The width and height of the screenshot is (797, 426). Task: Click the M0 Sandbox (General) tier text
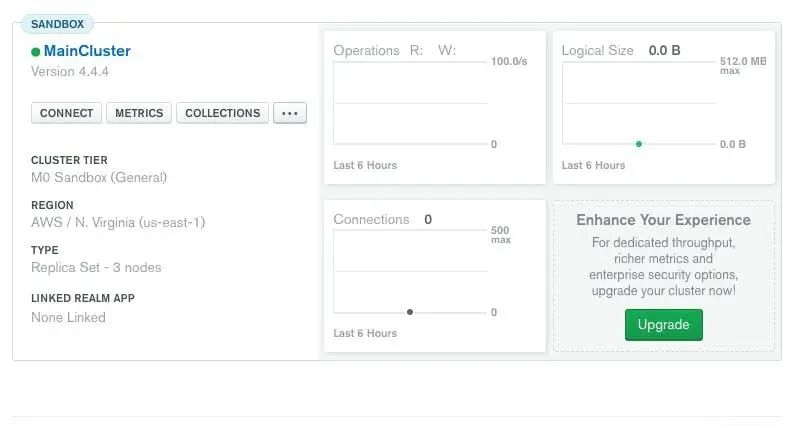coord(99,177)
